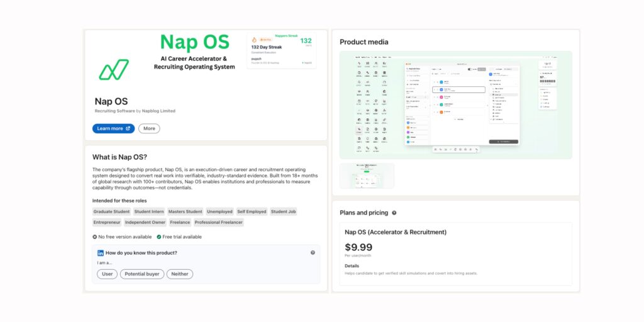Click help icon in How do you know card
The height and width of the screenshot is (322, 644).
pyautogui.click(x=313, y=253)
